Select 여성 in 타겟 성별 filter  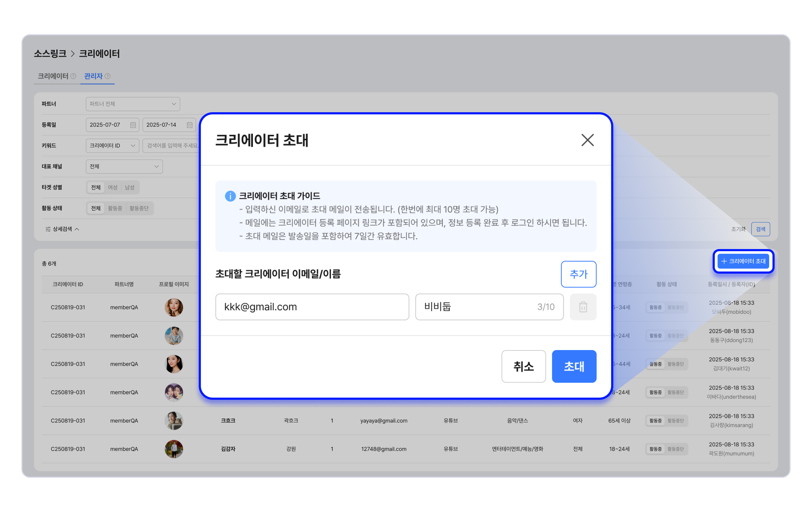(x=113, y=188)
